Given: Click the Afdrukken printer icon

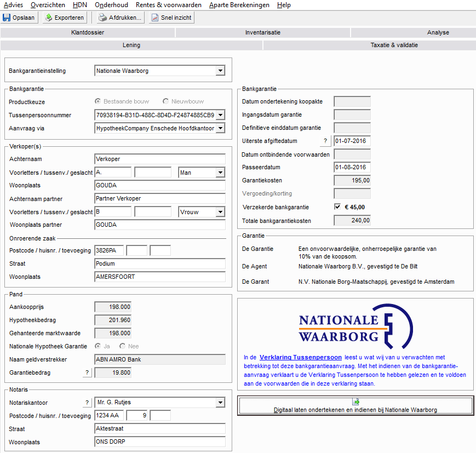Looking at the screenshot, I should pos(102,18).
